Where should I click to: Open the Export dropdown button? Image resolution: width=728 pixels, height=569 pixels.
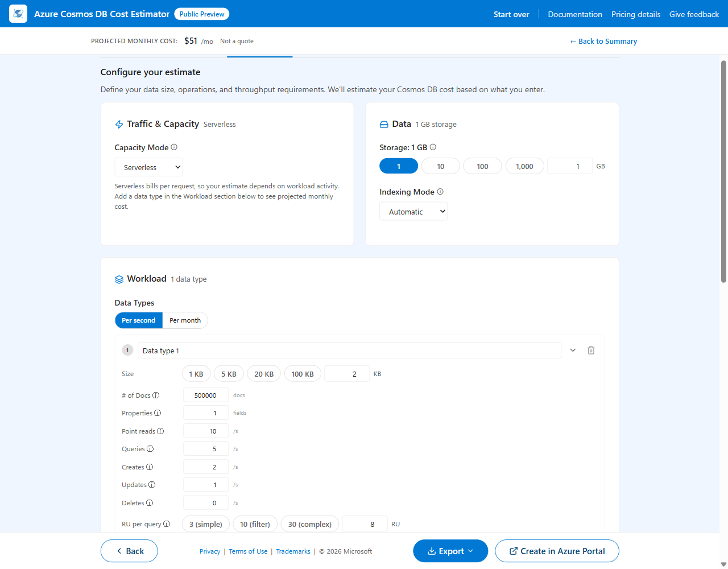coord(450,551)
